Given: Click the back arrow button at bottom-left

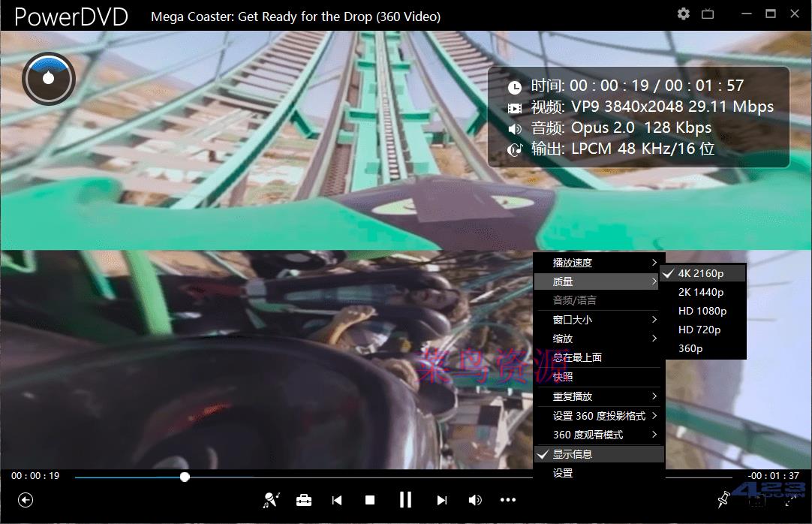Looking at the screenshot, I should pyautogui.click(x=26, y=499).
